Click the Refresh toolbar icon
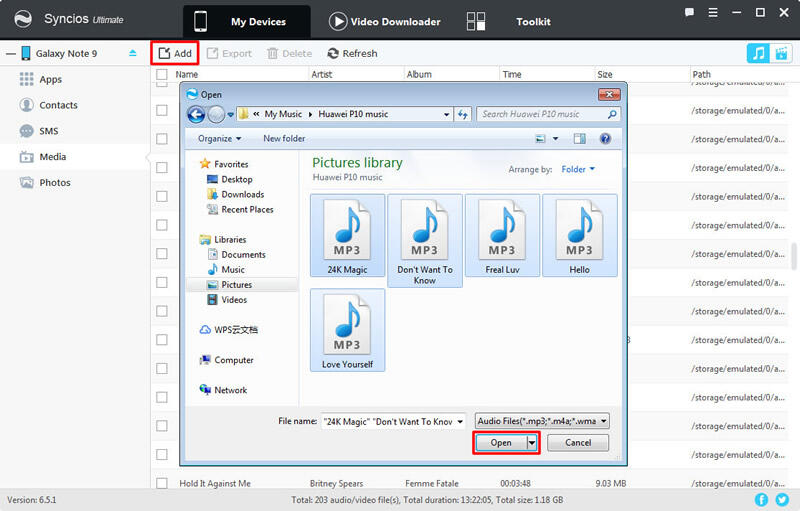Screen dimensions: 800x511 [352, 53]
